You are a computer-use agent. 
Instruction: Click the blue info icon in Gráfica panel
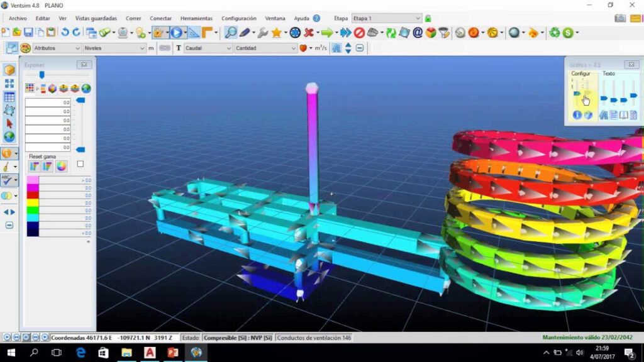[x=577, y=115]
